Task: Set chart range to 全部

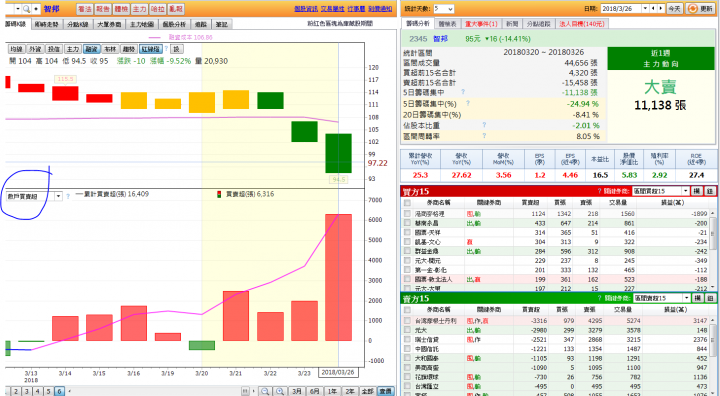Action: coord(367,391)
